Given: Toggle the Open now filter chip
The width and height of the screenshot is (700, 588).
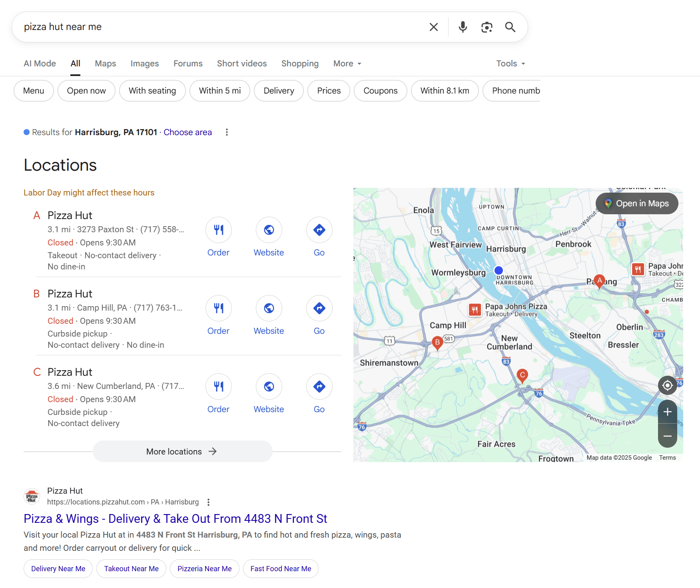Looking at the screenshot, I should point(86,91).
